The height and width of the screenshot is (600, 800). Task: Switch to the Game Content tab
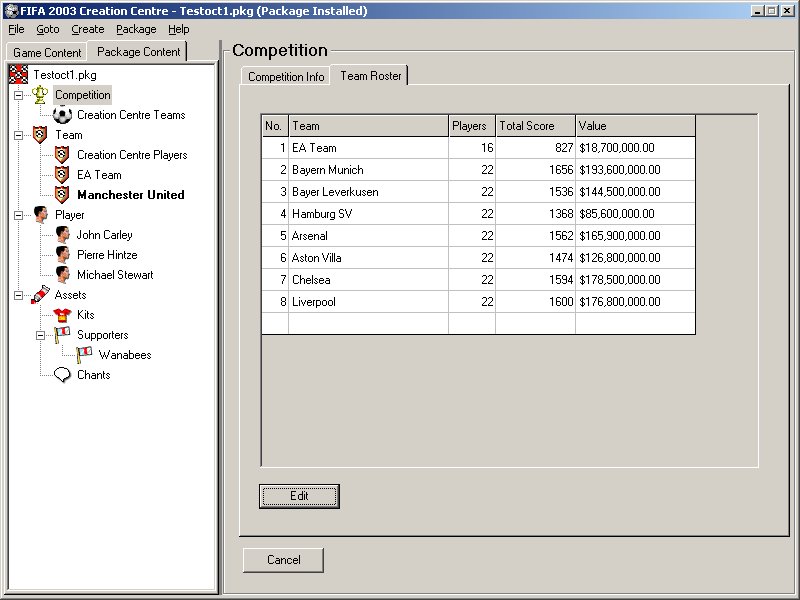(47, 53)
